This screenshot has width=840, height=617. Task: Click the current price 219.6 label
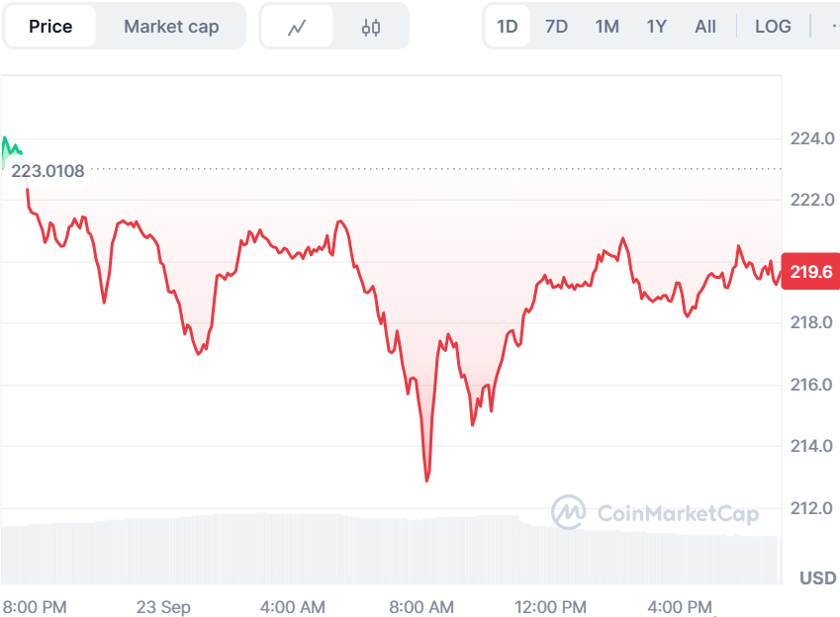pyautogui.click(x=810, y=272)
